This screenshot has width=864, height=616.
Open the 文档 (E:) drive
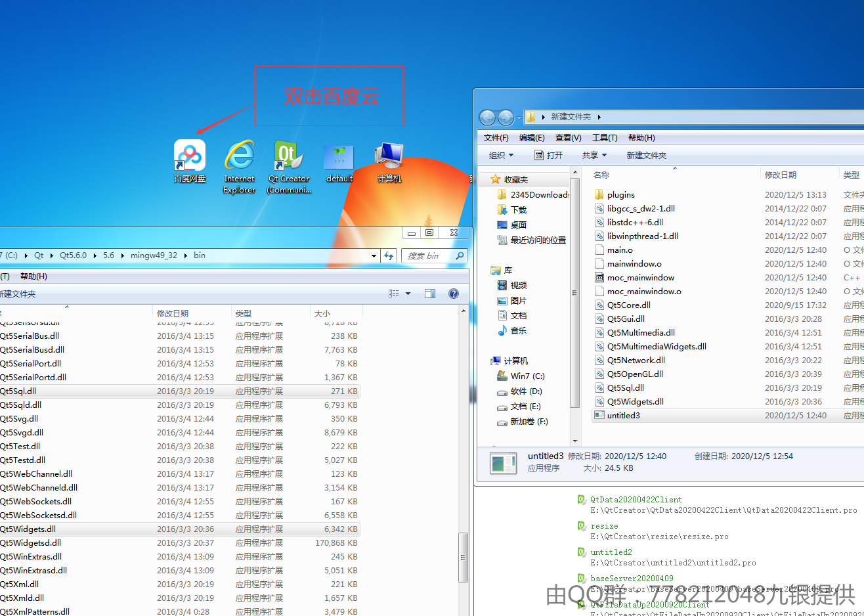[519, 406]
